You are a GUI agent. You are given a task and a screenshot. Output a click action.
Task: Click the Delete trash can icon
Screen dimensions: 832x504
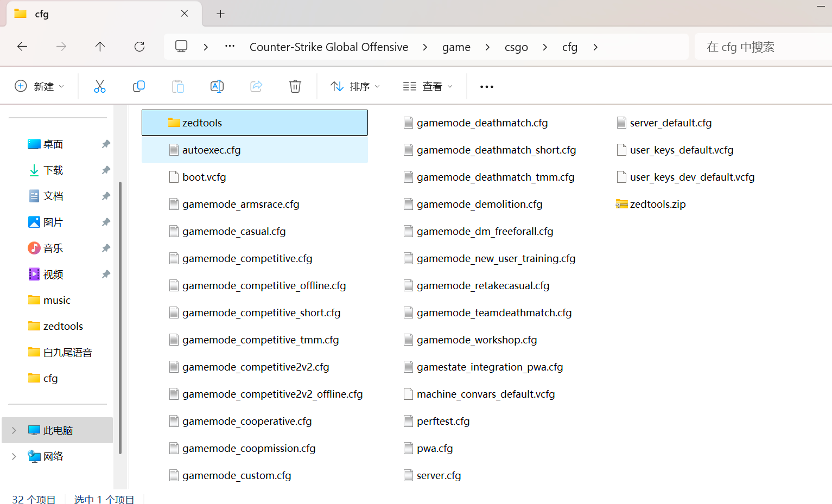coord(295,86)
